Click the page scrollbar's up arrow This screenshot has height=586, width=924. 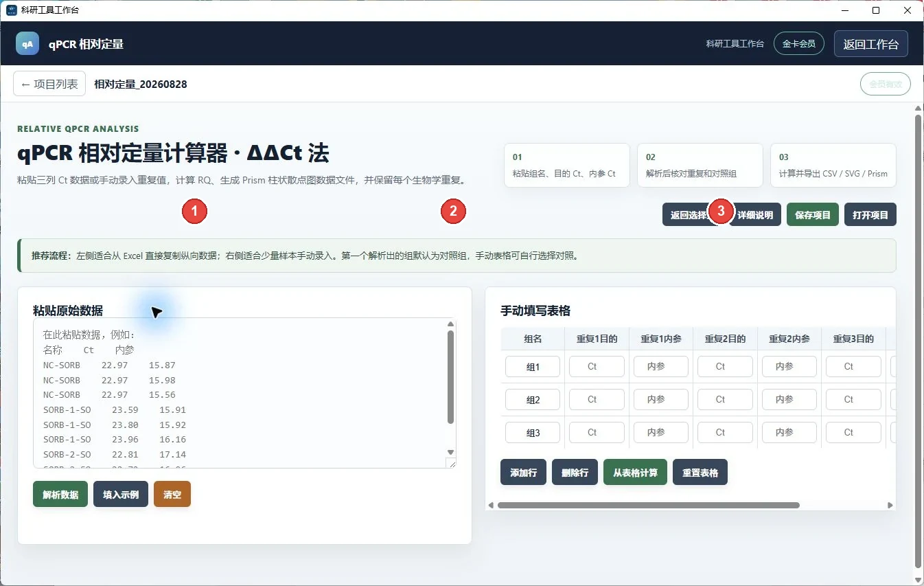click(918, 109)
